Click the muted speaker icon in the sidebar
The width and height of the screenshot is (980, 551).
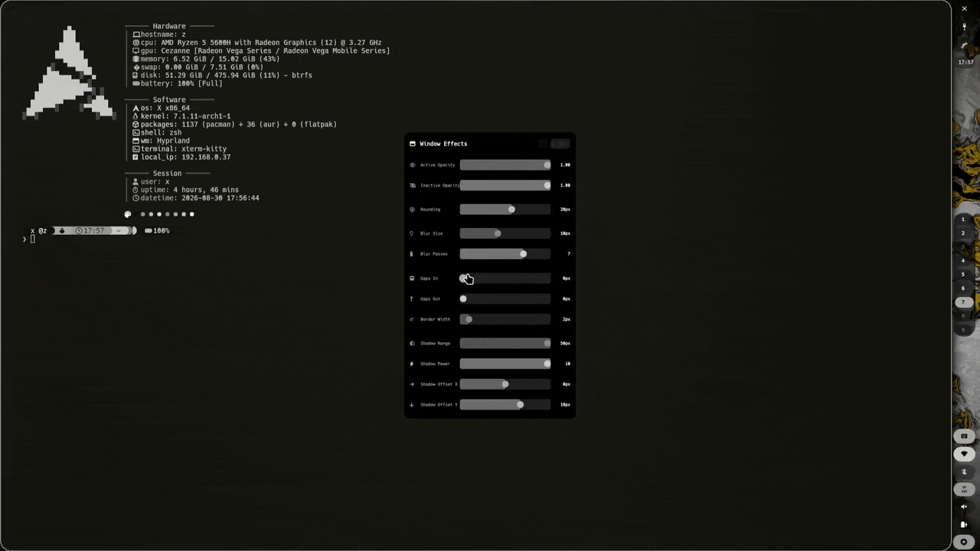click(x=964, y=507)
